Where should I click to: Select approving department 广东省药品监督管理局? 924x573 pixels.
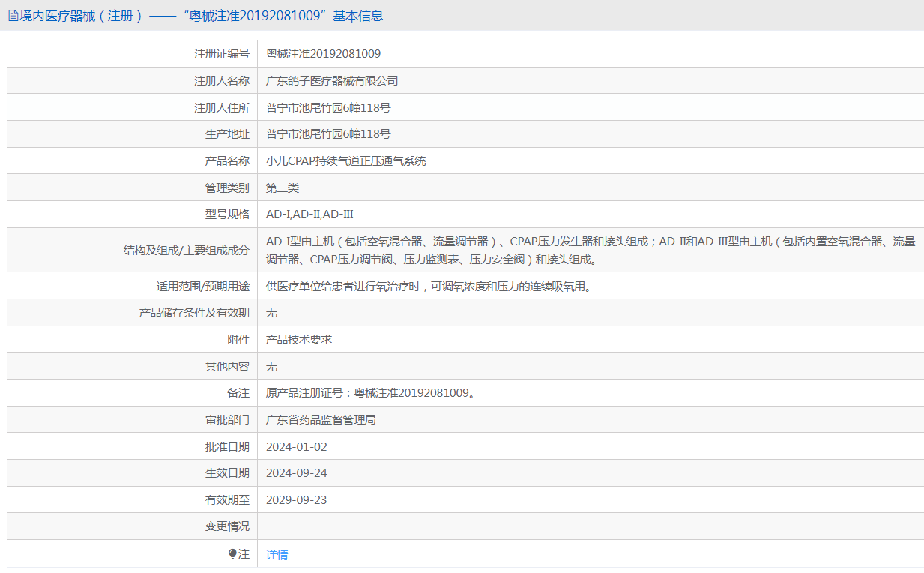321,420
